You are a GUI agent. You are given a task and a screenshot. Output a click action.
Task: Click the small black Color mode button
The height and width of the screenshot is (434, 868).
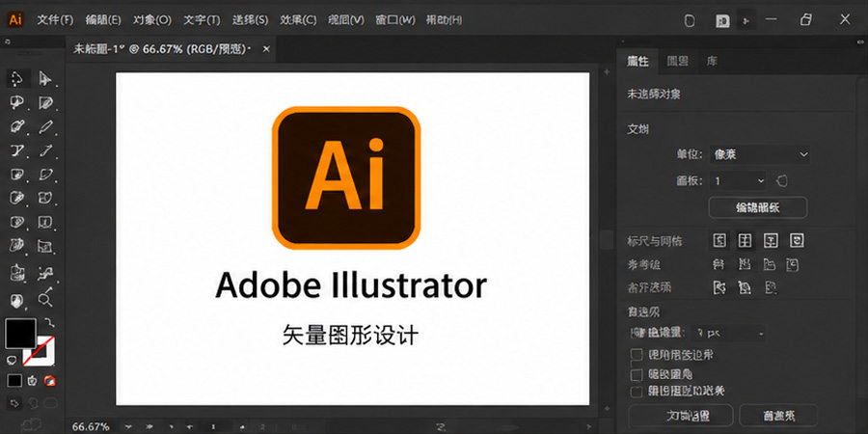pyautogui.click(x=14, y=381)
